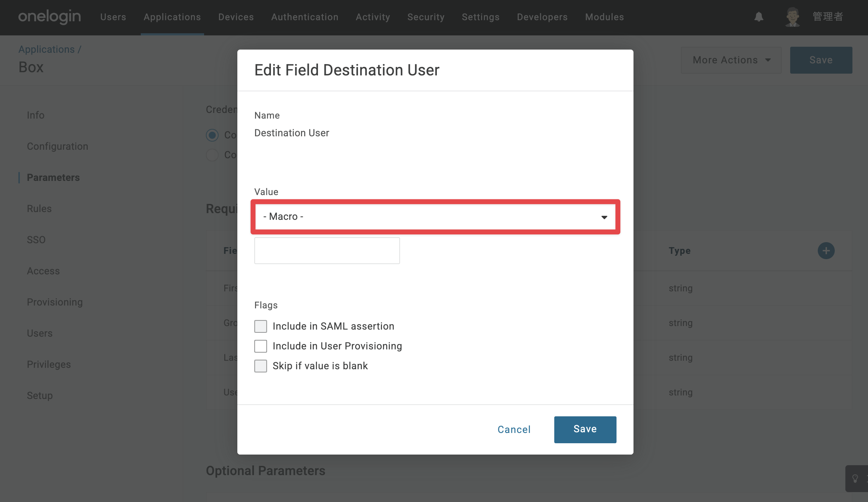
Task: Open the Rules sidebar tab
Action: point(39,209)
